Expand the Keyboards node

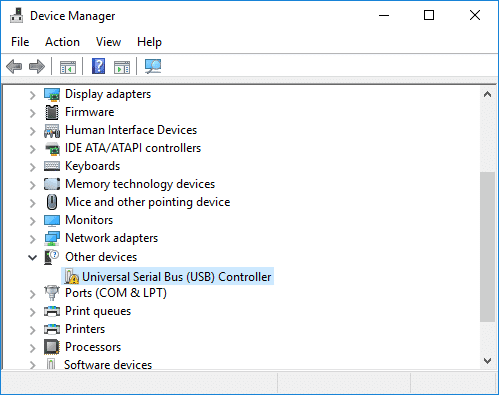[x=32, y=167]
